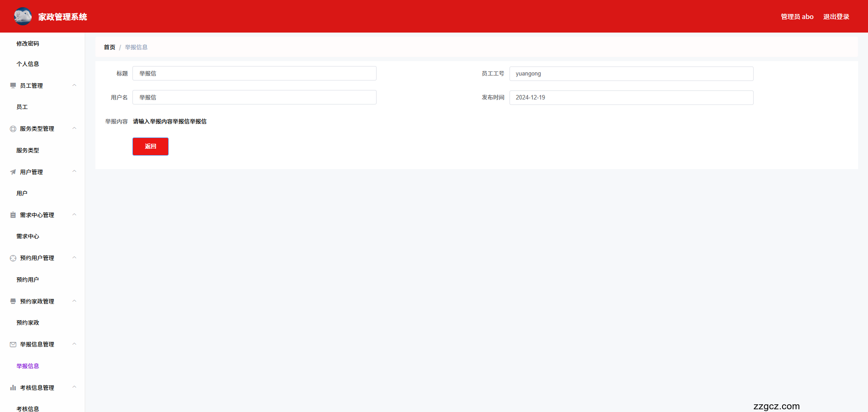Collapse the 员工管理 section
This screenshot has height=412, width=868.
click(x=74, y=85)
